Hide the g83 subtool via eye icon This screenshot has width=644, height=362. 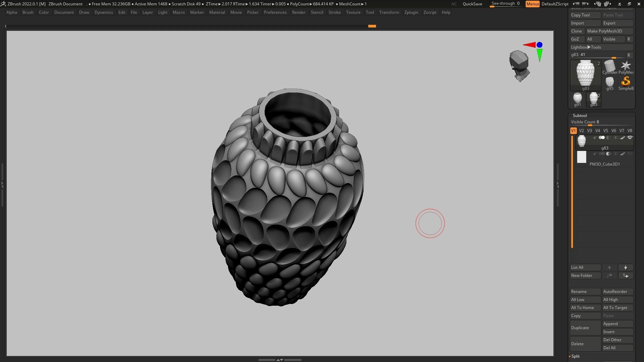[x=630, y=138]
